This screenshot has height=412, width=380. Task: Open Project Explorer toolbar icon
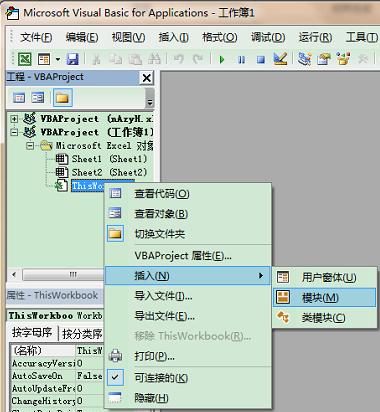point(305,59)
